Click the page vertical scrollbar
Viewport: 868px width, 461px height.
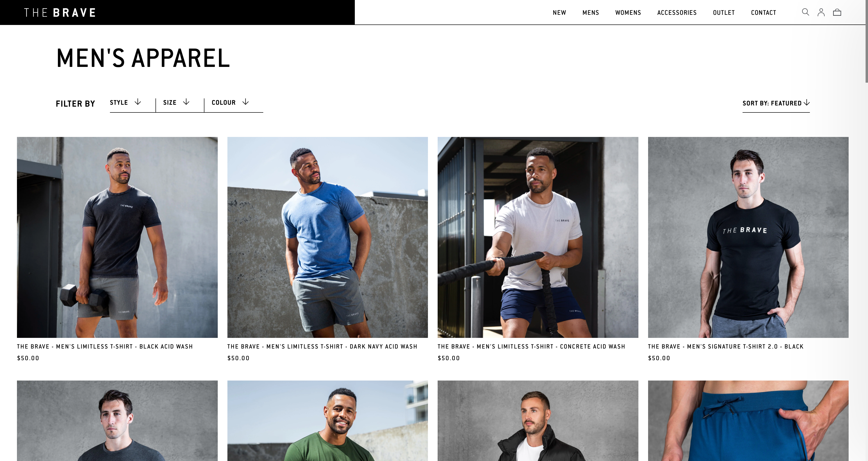tap(866, 41)
